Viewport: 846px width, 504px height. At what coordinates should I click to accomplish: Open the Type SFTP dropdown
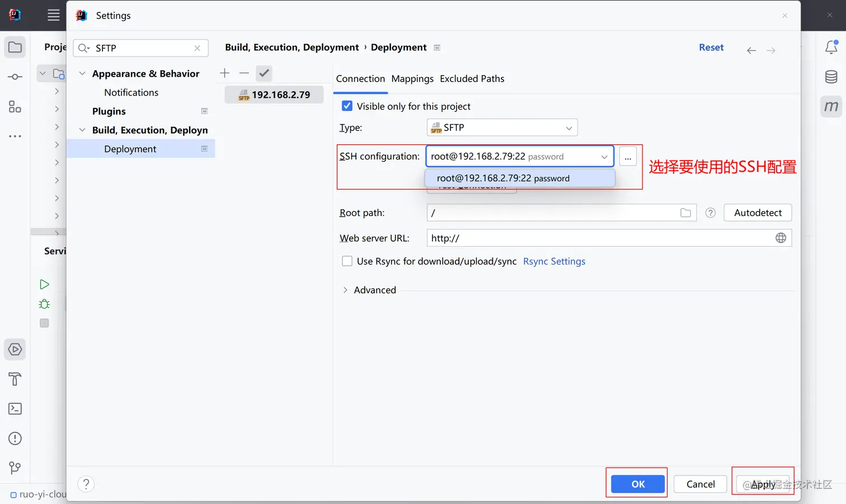pyautogui.click(x=502, y=128)
